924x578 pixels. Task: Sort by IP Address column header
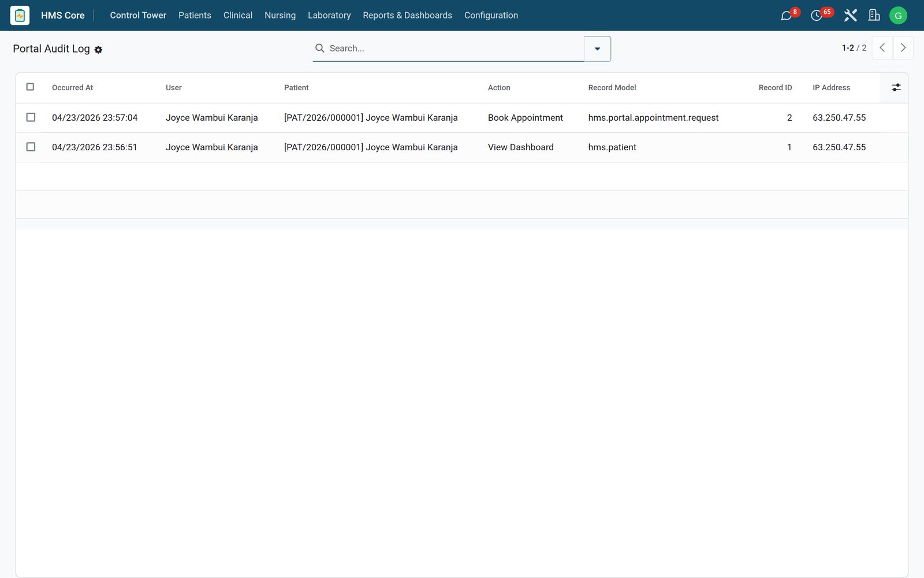(831, 88)
